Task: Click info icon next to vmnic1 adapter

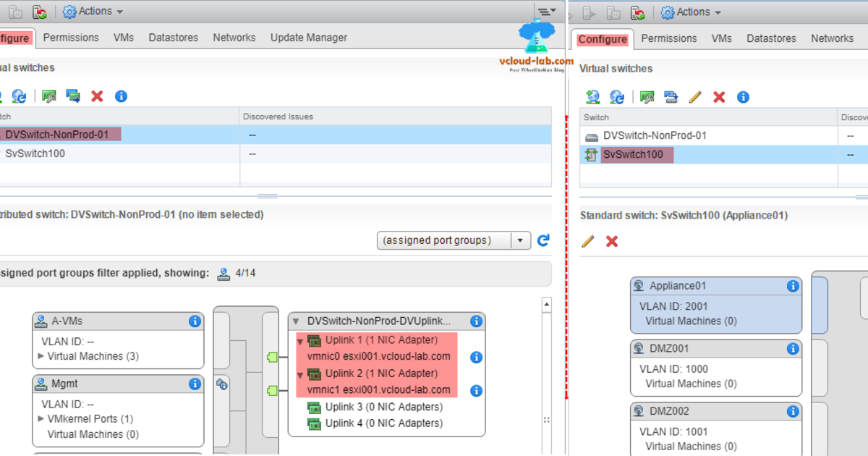Action: [476, 391]
